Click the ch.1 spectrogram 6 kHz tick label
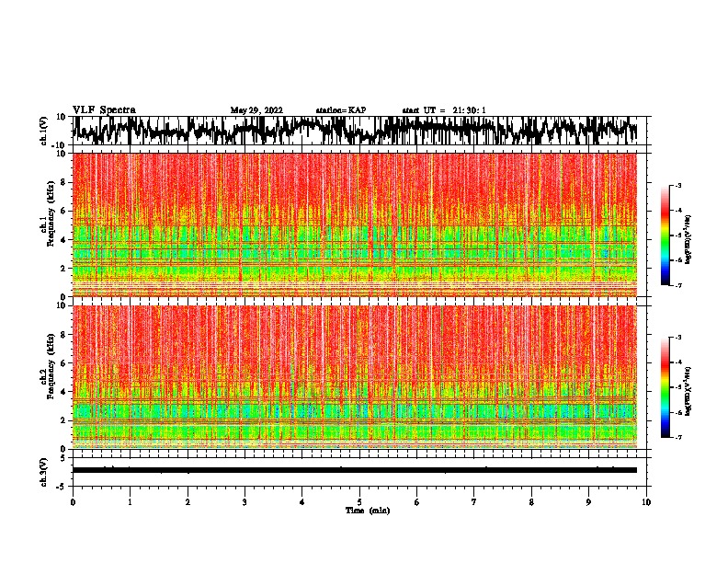Viewport: 728px width, 563px height. (x=64, y=212)
